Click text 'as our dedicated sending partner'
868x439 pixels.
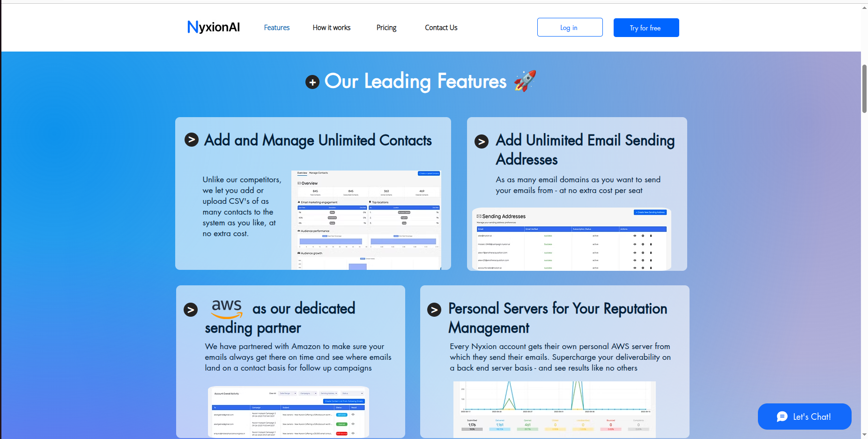click(280, 318)
